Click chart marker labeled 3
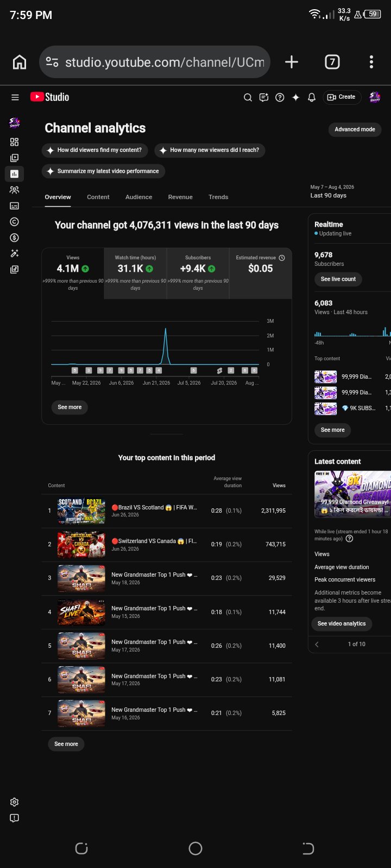391x868 pixels. (x=89, y=371)
